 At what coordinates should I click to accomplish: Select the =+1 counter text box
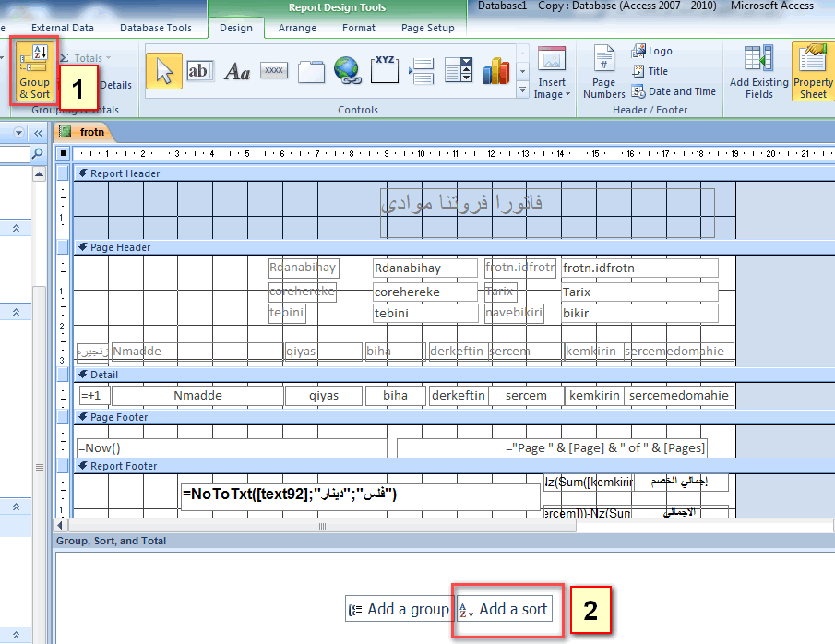[94, 396]
